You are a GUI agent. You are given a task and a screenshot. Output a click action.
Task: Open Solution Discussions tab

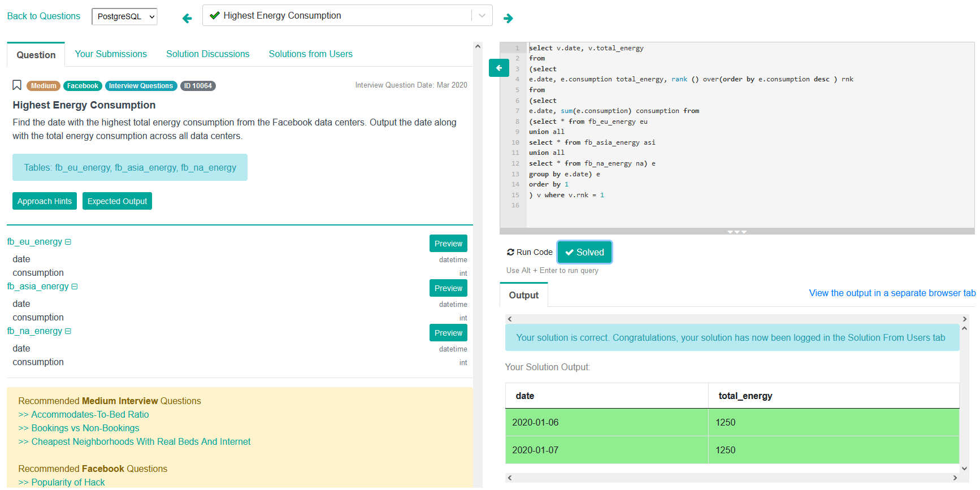click(x=207, y=54)
